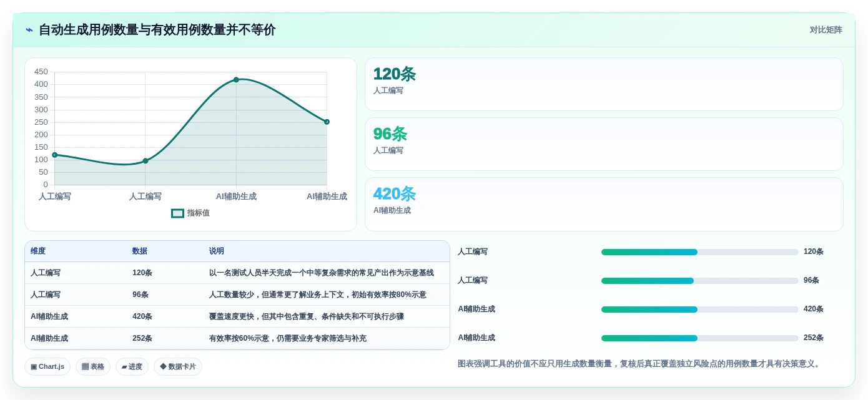Click the description starting 以一名测试人员半天完成
Image resolution: width=868 pixels, height=400 pixels.
point(322,273)
